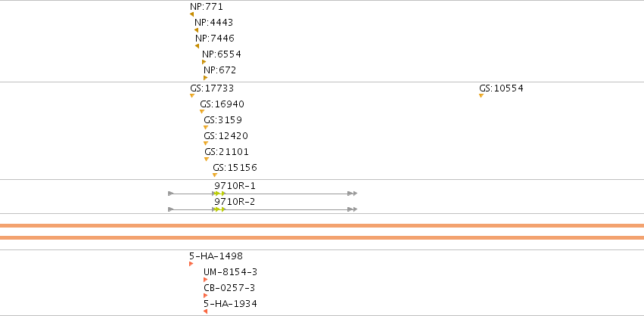Select the red arrow under CB-0257-3
644x316 pixels.
[x=205, y=296]
